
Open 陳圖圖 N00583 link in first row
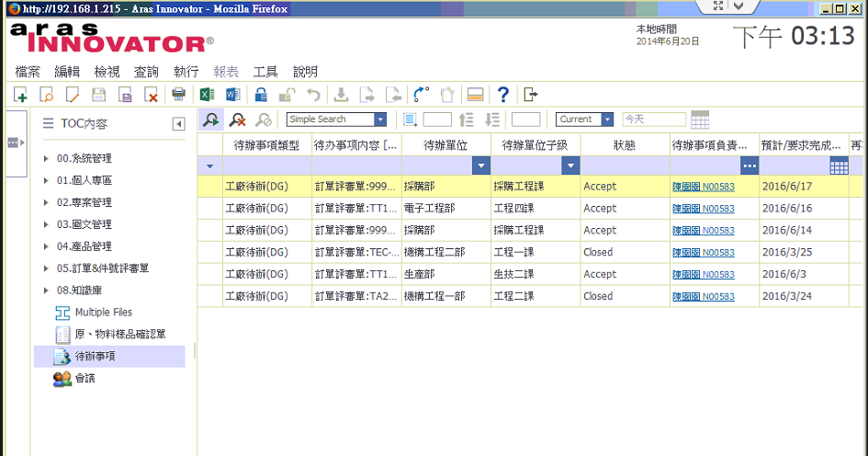[x=703, y=187]
